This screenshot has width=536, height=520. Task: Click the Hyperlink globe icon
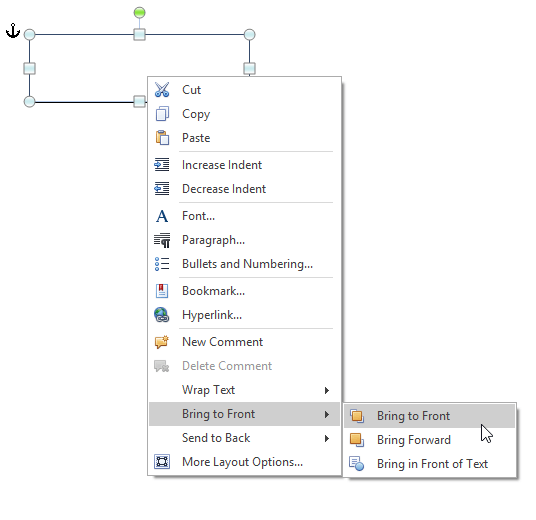click(162, 315)
